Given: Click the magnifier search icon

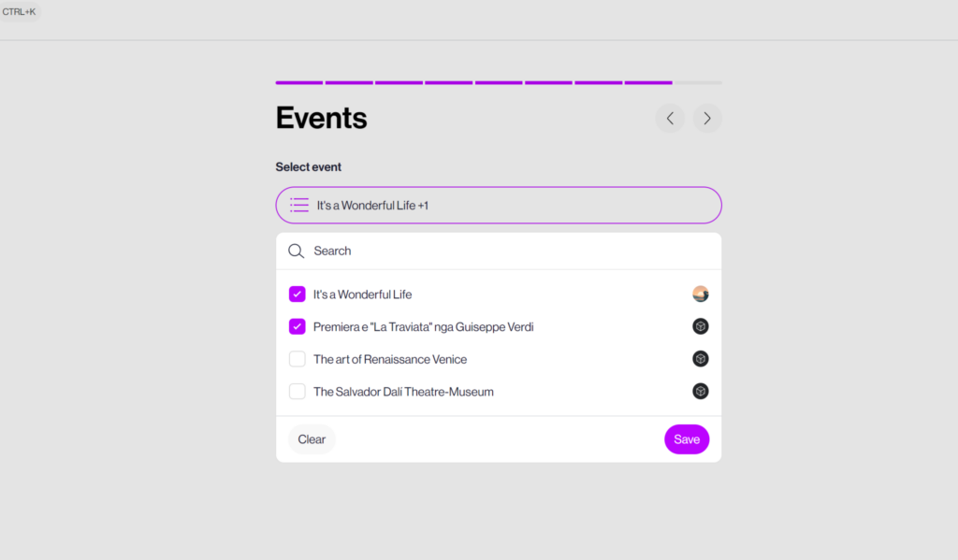Looking at the screenshot, I should [297, 251].
